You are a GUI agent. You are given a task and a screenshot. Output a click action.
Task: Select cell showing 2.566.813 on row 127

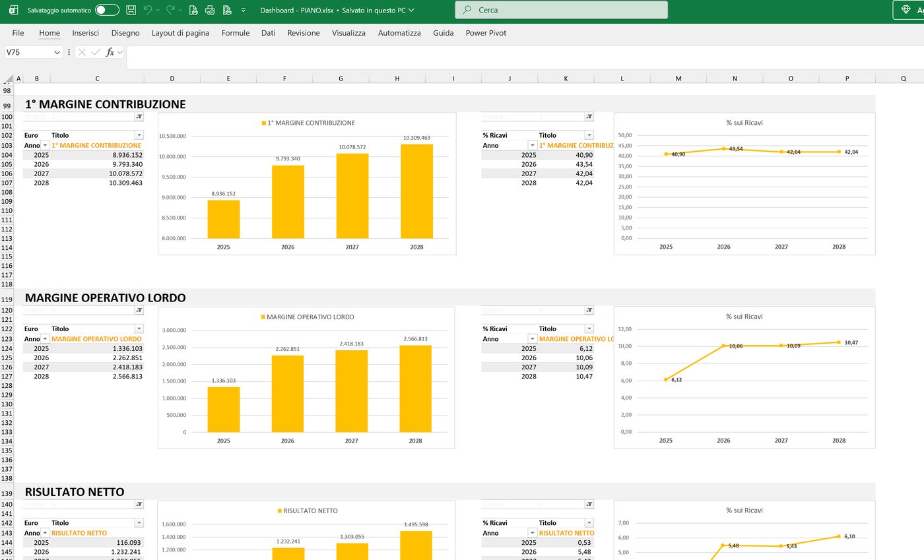pos(97,376)
